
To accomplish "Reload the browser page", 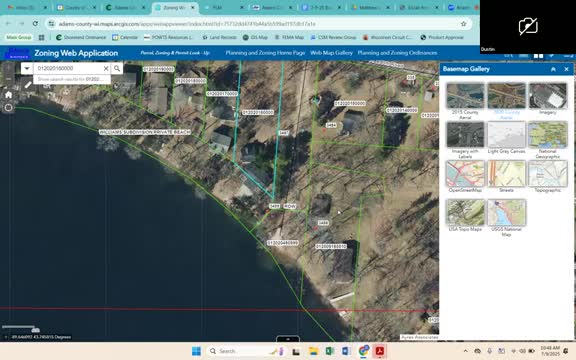I will tap(35, 24).
